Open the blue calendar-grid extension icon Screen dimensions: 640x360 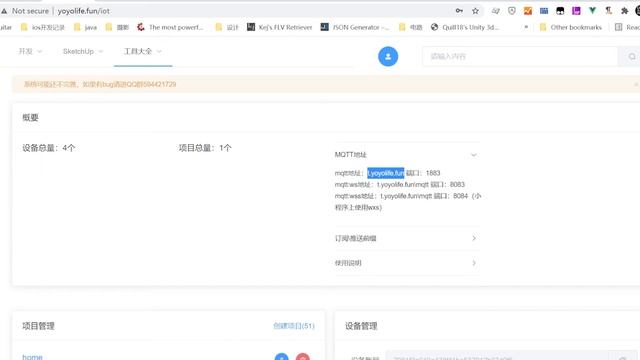click(544, 11)
